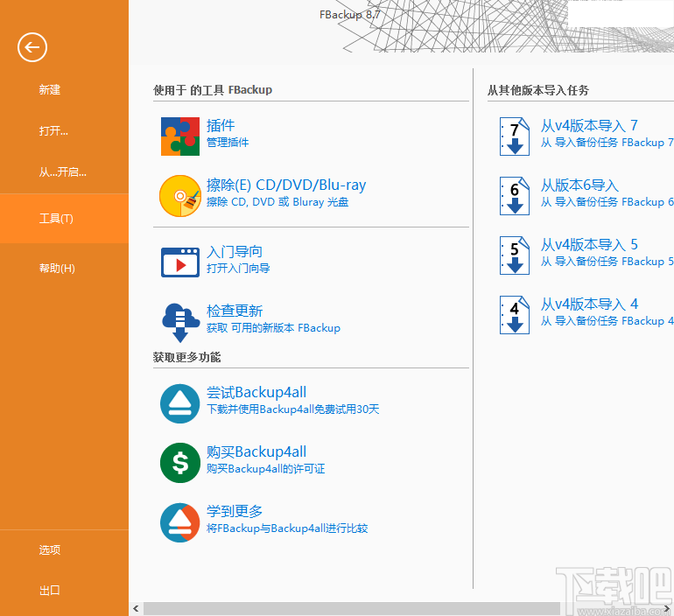Click the version 7 import icon
The width and height of the screenshot is (674, 616).
click(x=515, y=136)
